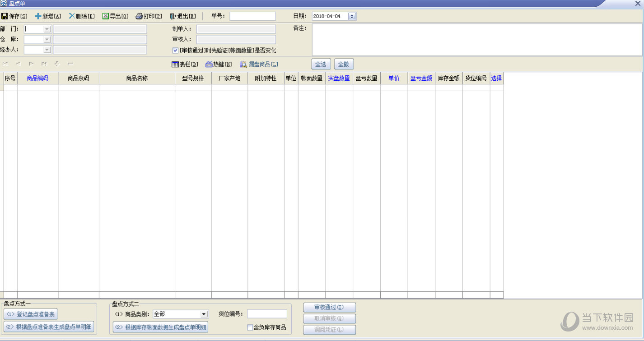Click the 制单人 field
Screen dimensions: 644x341
tap(236, 29)
